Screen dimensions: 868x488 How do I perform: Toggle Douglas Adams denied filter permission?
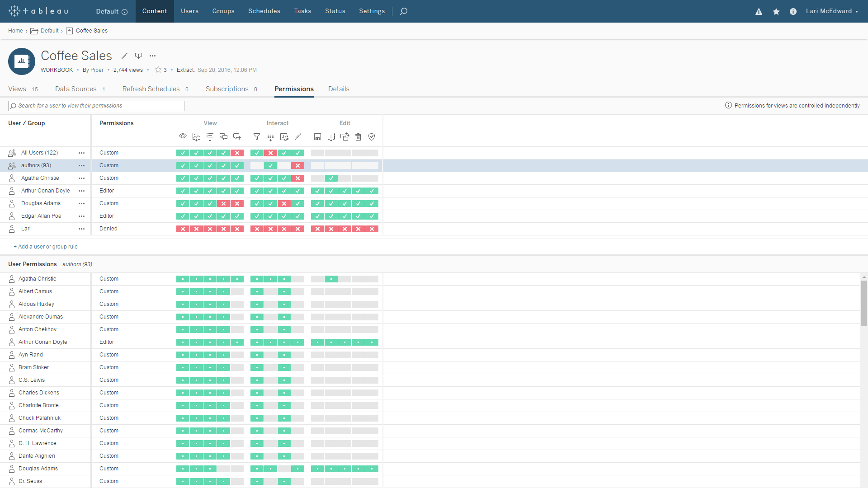click(257, 203)
